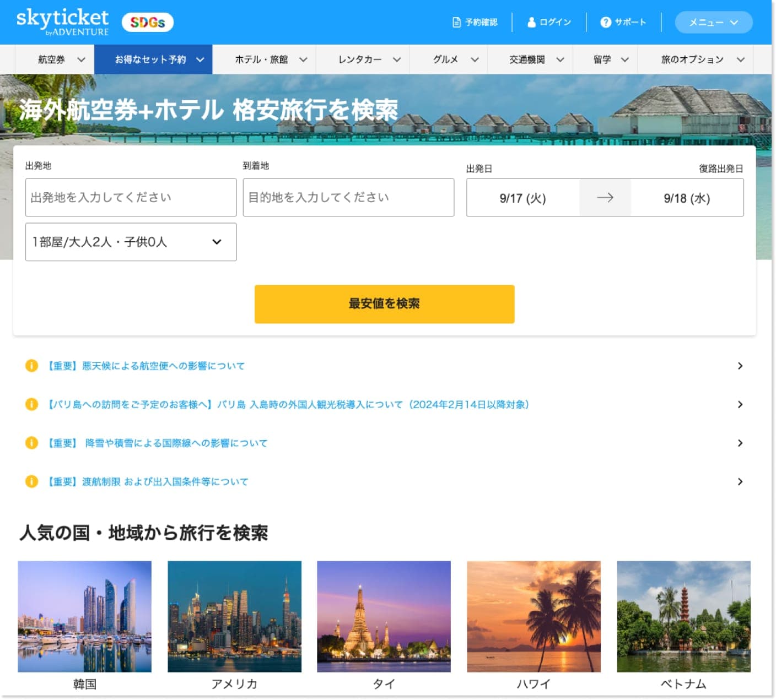The width and height of the screenshot is (776, 700).
Task: Open the バリ島 tourist tax notice link
Action: (x=287, y=404)
